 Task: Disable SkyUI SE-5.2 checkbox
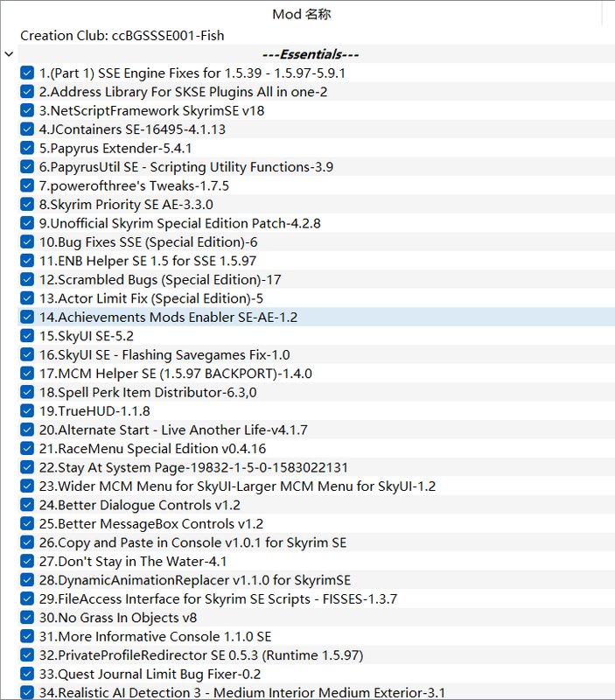tap(27, 336)
